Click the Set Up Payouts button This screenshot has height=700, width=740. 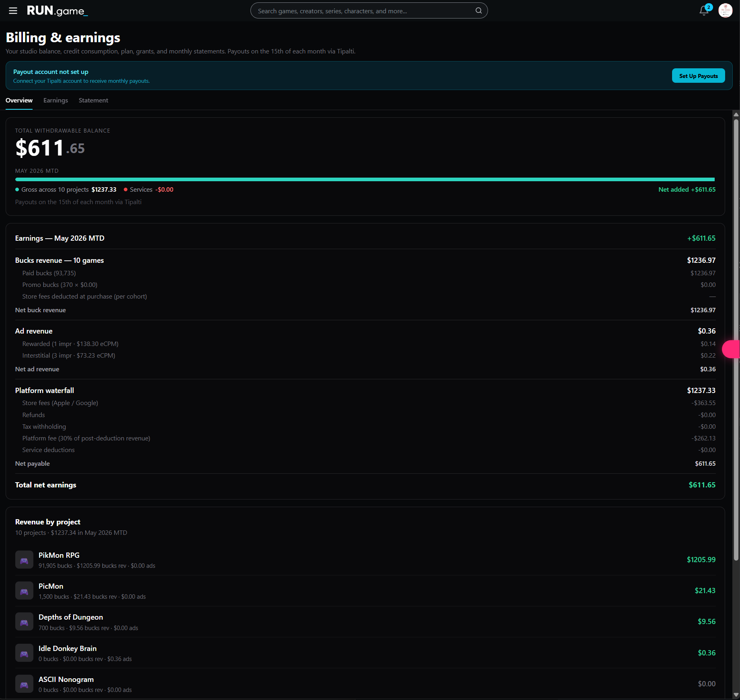pyautogui.click(x=698, y=76)
